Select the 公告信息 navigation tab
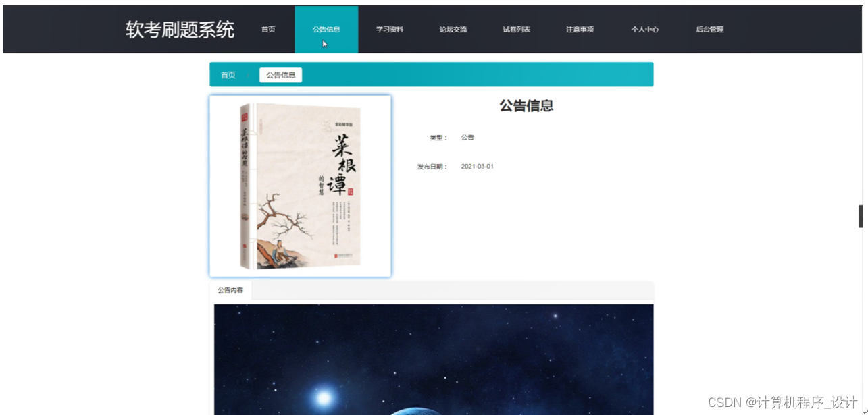Image resolution: width=868 pixels, height=415 pixels. (326, 30)
